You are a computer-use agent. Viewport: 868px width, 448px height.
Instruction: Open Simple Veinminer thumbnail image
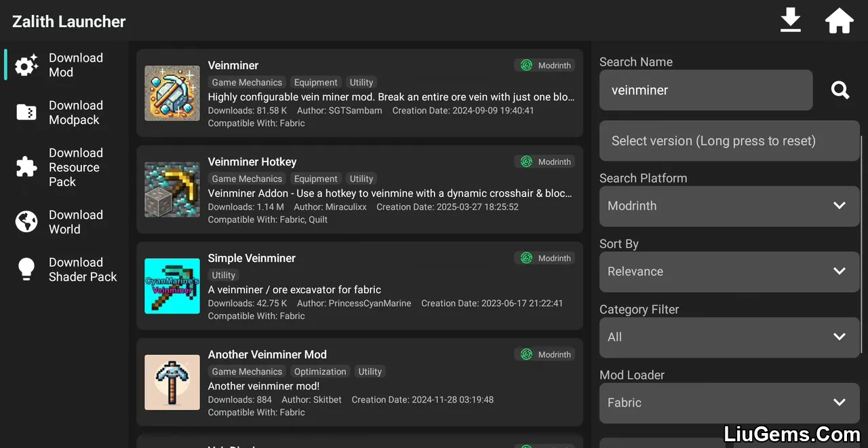(x=172, y=286)
